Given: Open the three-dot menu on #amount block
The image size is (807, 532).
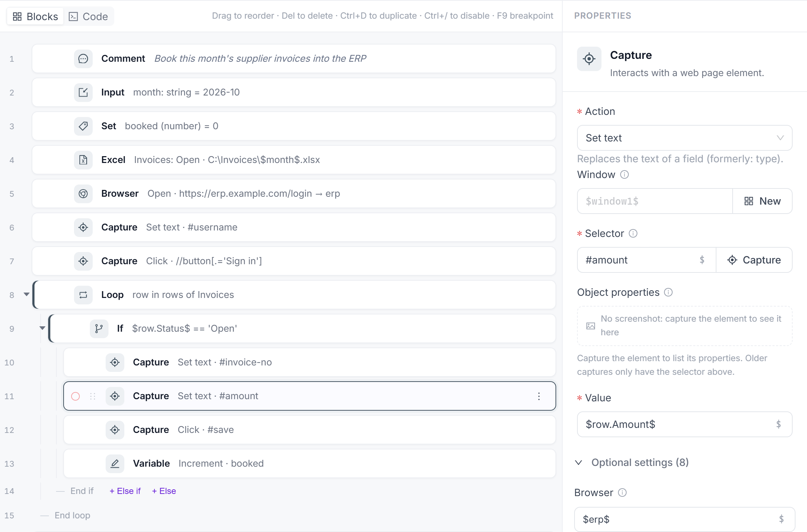Looking at the screenshot, I should pos(539,396).
